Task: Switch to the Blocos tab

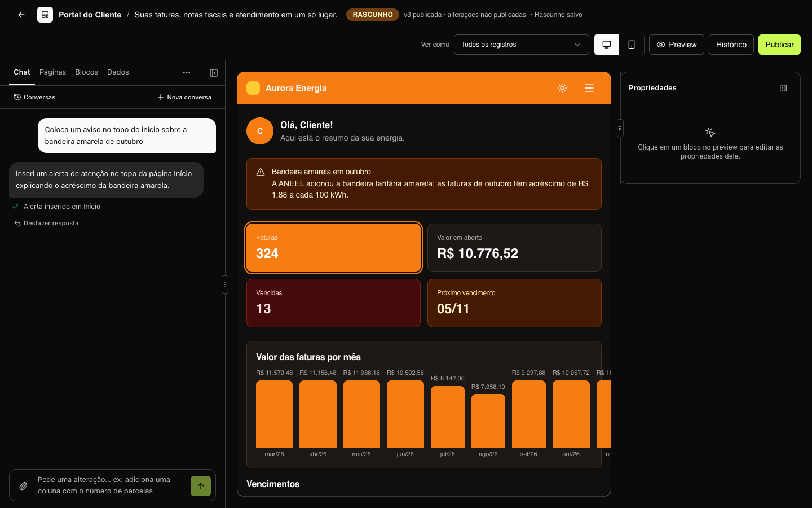Action: point(86,72)
